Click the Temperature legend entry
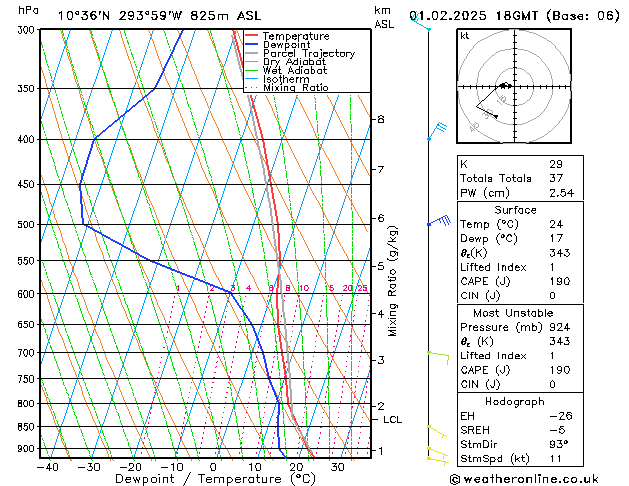629x486 pixels. [287, 36]
